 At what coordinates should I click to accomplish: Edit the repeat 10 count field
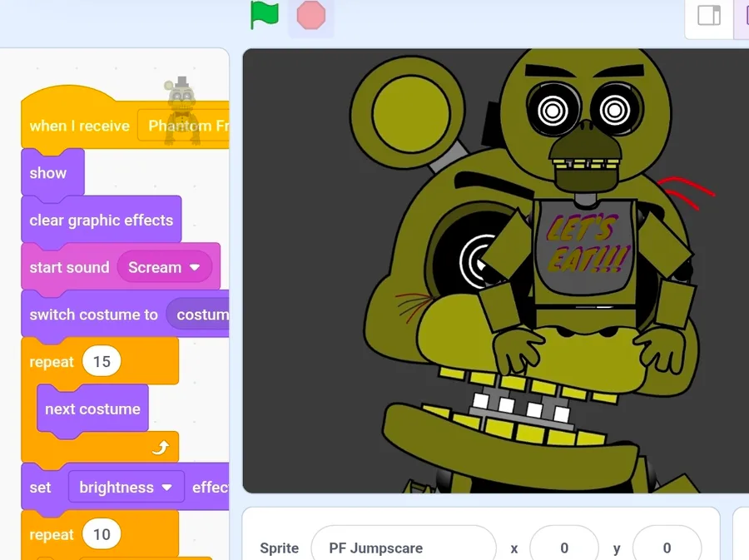coord(102,534)
